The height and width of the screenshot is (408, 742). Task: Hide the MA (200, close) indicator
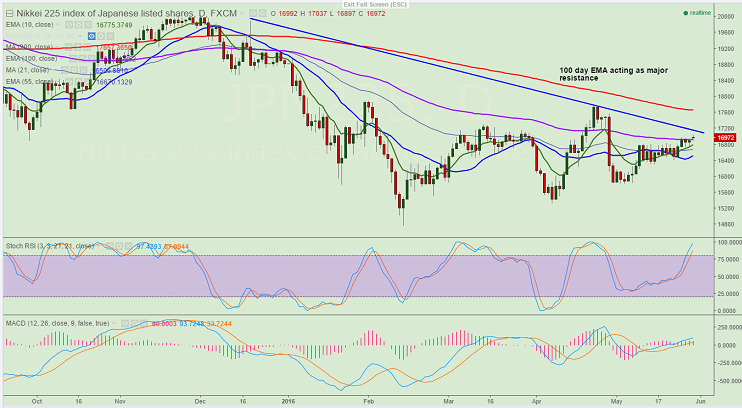(69, 47)
